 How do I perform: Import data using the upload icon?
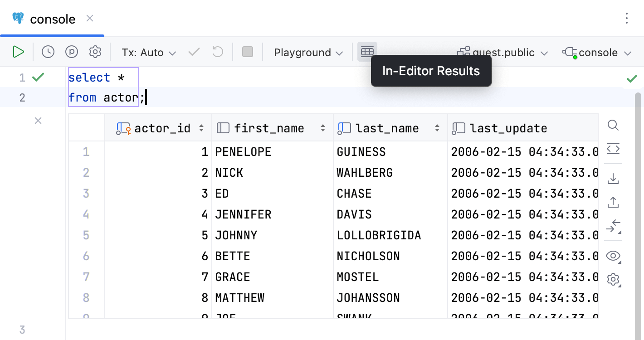(x=613, y=202)
